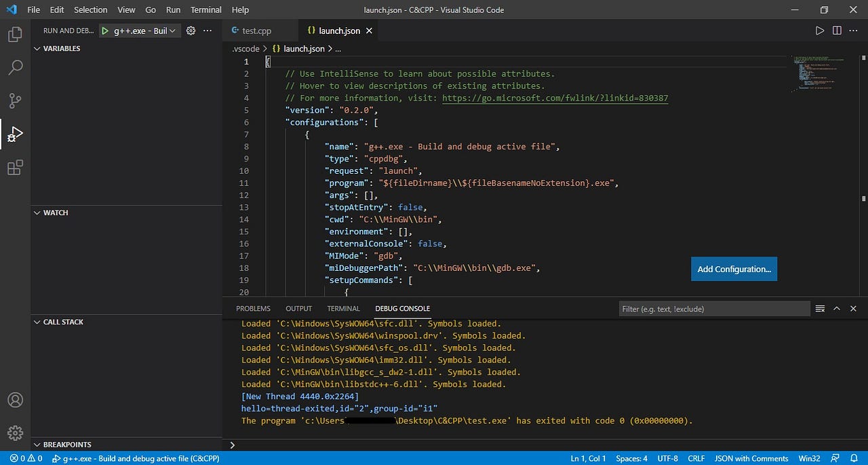Image resolution: width=868 pixels, height=465 pixels.
Task: Switch to the test.cpp editor tab
Action: 256,31
